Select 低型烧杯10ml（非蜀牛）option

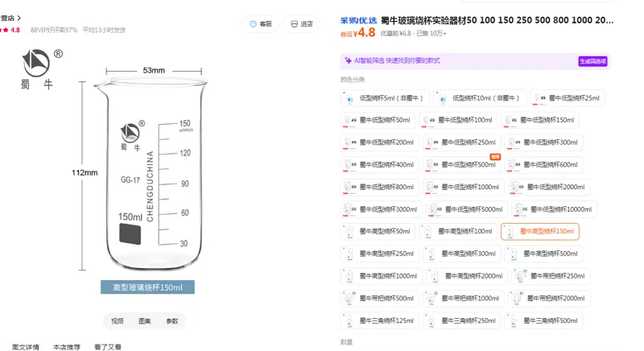tap(479, 98)
